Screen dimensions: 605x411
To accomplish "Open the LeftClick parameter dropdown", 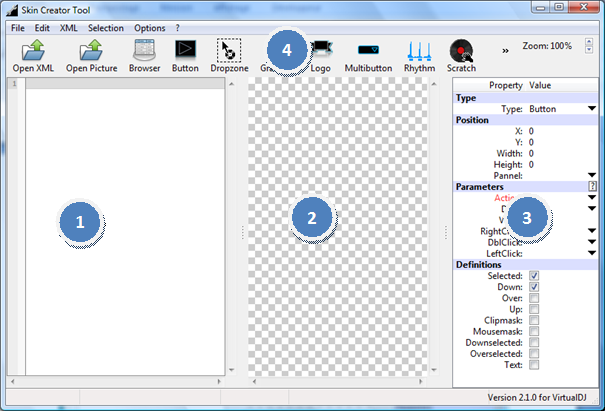I will [x=592, y=253].
